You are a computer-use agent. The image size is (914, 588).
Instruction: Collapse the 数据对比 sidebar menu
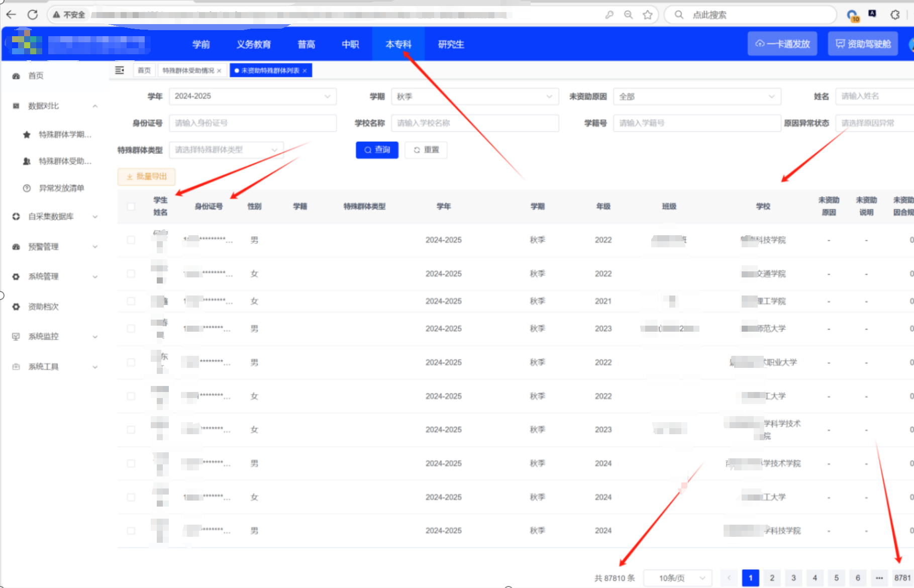point(95,106)
